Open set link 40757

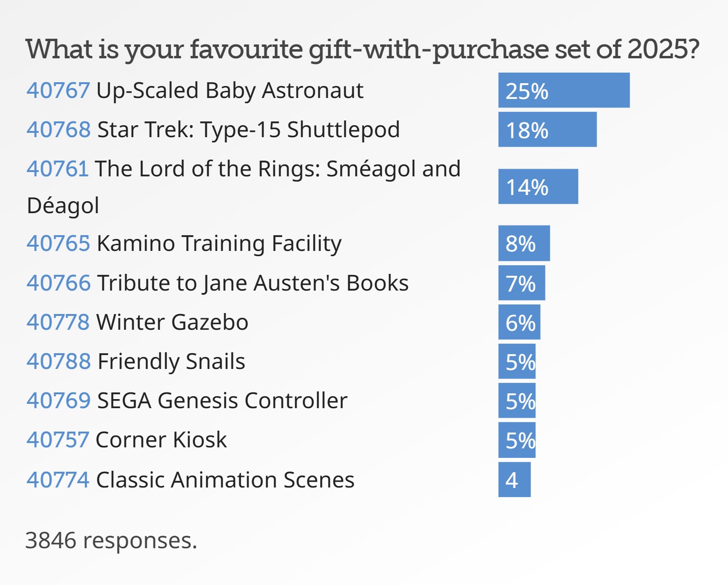point(57,440)
